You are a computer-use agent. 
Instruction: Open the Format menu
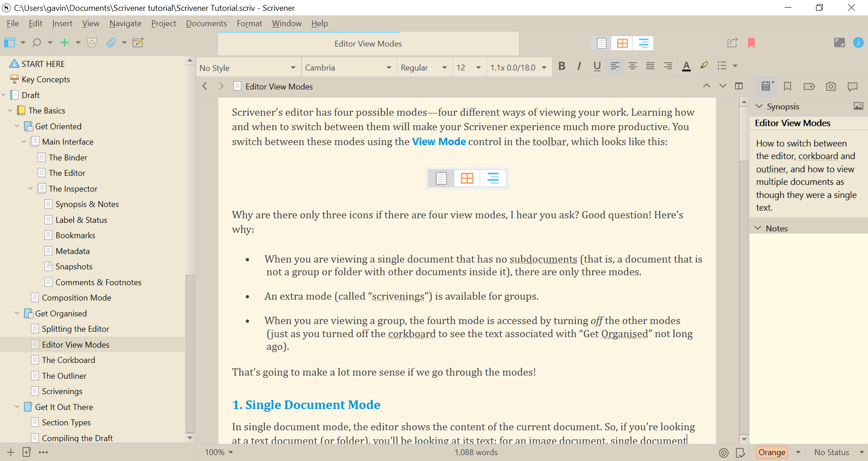tap(249, 24)
